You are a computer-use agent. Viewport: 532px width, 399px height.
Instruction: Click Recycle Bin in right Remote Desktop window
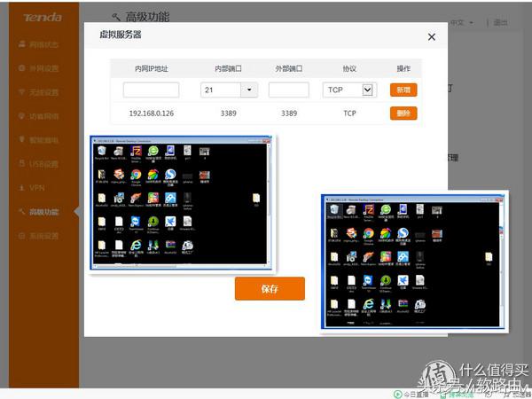tap(334, 211)
